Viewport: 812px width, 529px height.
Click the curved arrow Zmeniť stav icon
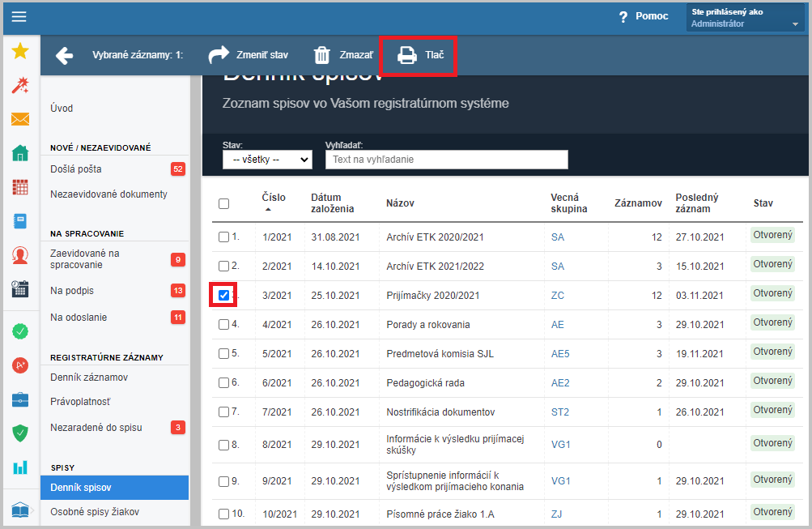click(219, 54)
